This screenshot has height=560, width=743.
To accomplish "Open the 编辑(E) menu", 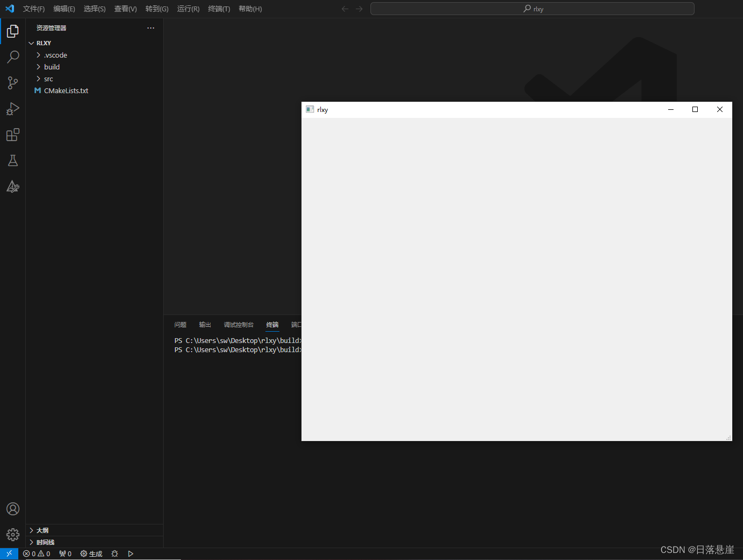I will tap(64, 9).
